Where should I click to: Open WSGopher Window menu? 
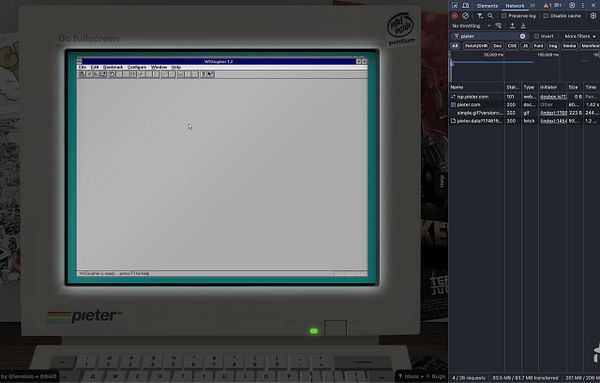pos(159,67)
